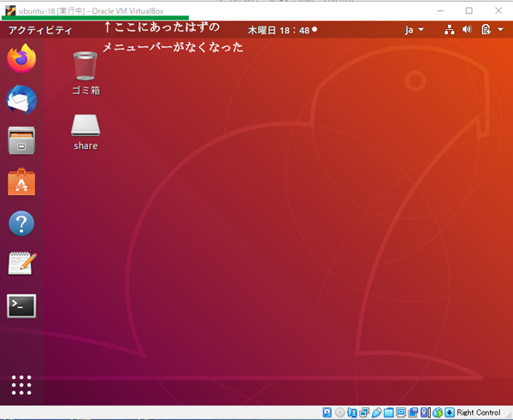Minimize the VirtualBox window
The height and width of the screenshot is (420, 513).
point(440,10)
